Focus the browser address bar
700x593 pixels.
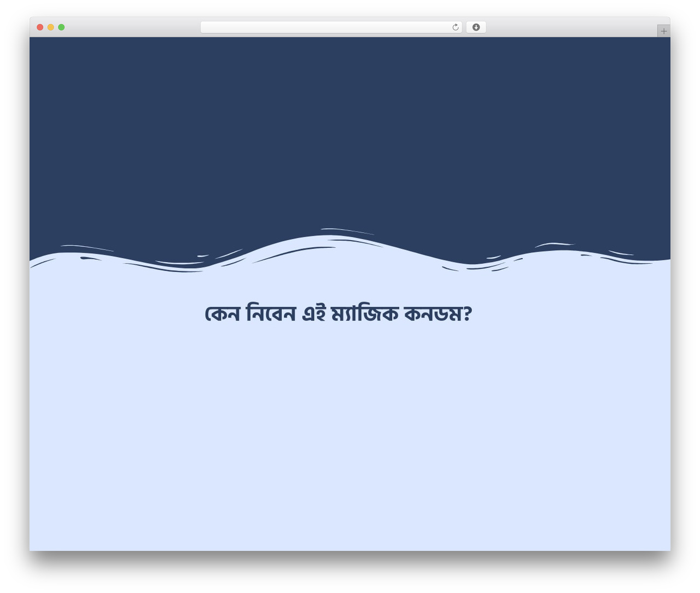(331, 27)
